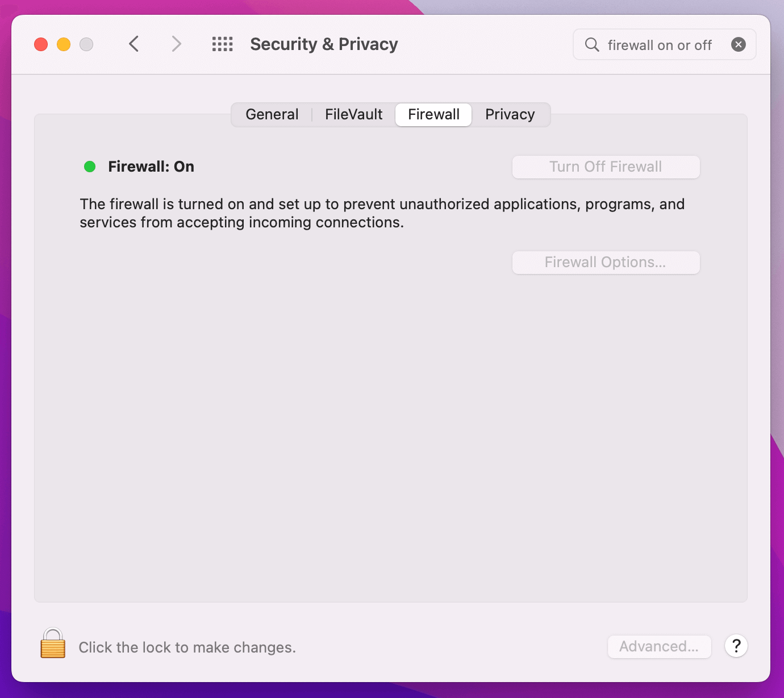Switch to the General tab
The width and height of the screenshot is (784, 698).
272,114
